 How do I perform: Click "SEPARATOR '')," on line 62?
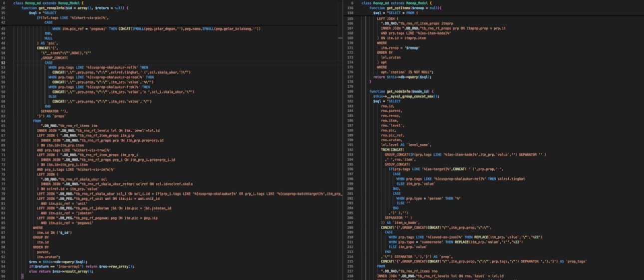pyautogui.click(x=54, y=111)
